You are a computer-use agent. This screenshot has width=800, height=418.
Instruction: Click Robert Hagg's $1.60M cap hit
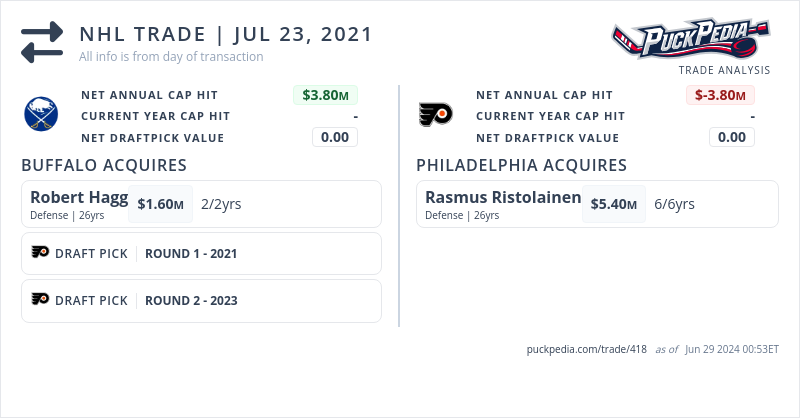pyautogui.click(x=161, y=204)
